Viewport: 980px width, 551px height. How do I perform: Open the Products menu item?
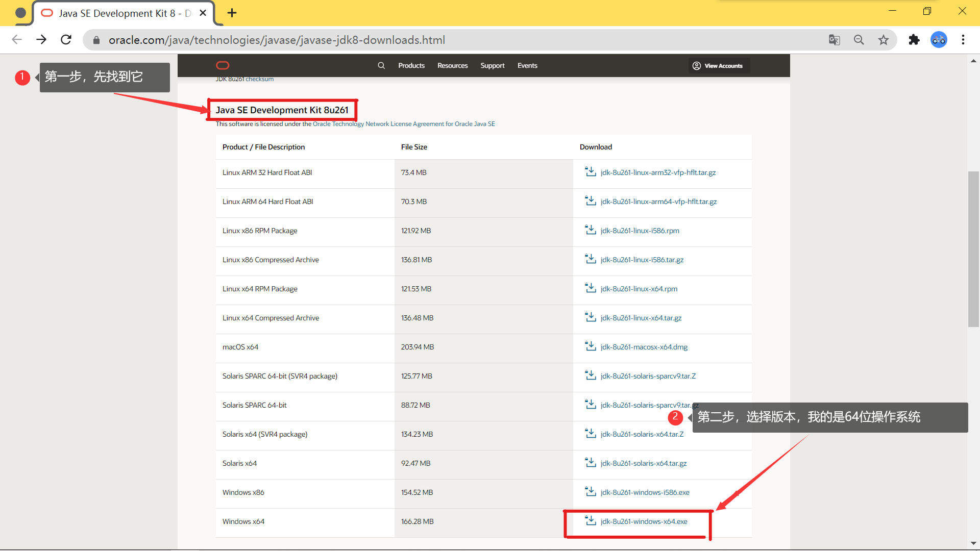click(411, 65)
